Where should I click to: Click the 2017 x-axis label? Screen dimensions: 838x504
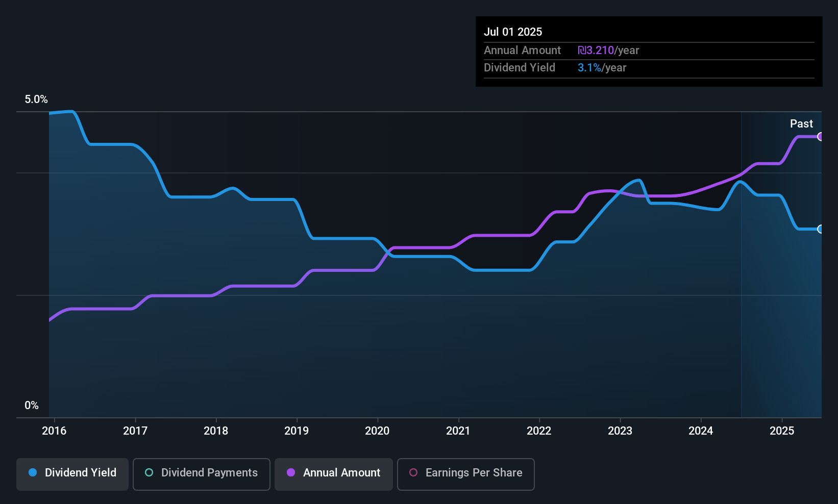[x=135, y=431]
